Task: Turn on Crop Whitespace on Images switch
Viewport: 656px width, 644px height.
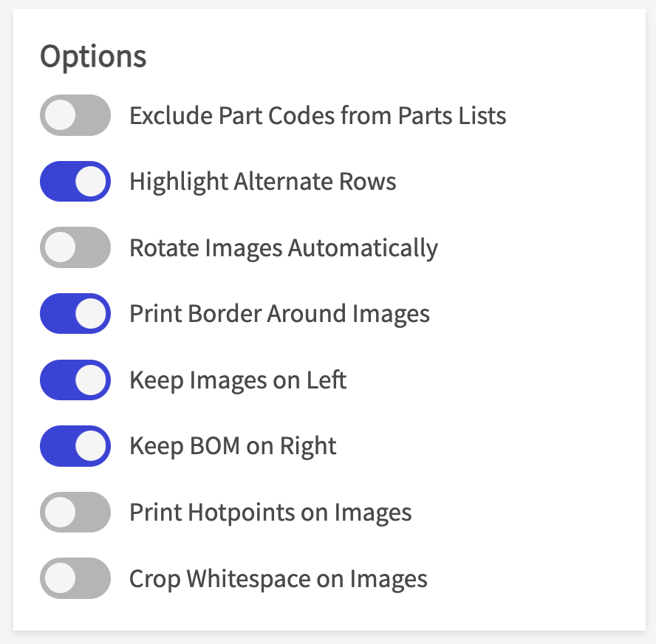Action: [x=75, y=578]
